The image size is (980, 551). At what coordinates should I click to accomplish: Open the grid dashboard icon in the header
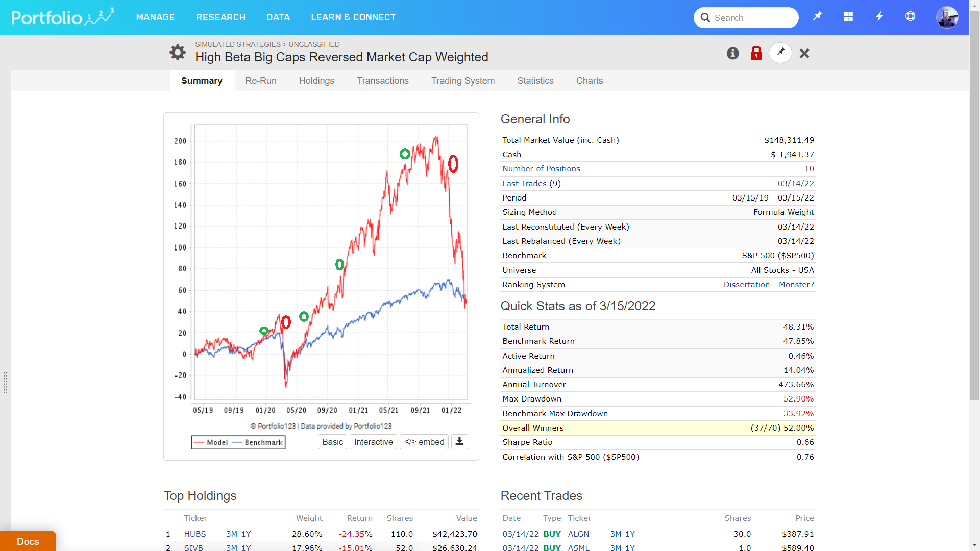point(848,17)
